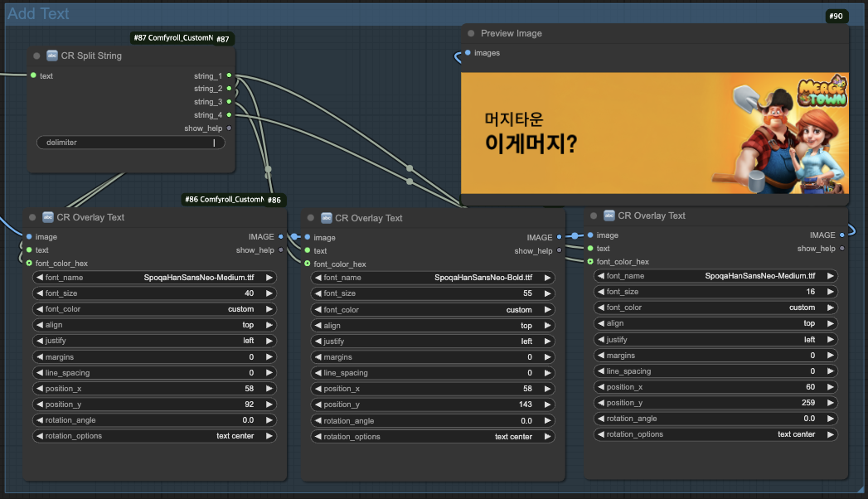The height and width of the screenshot is (499, 868).
Task: Click the #90 node ID badge
Action: pyautogui.click(x=836, y=16)
